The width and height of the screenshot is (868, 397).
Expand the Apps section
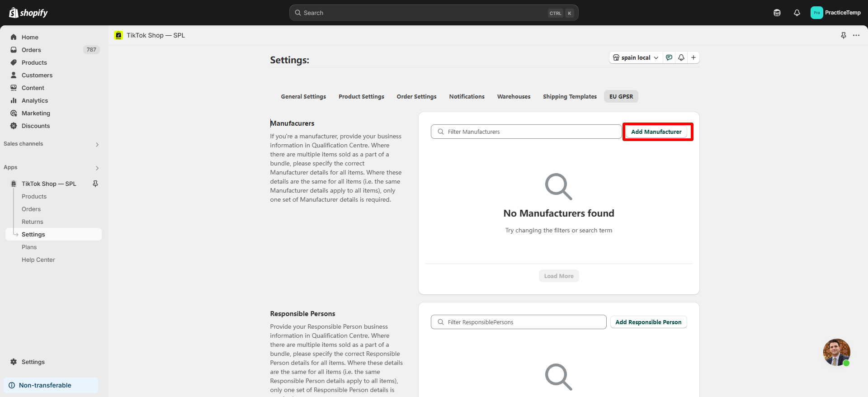[97, 168]
